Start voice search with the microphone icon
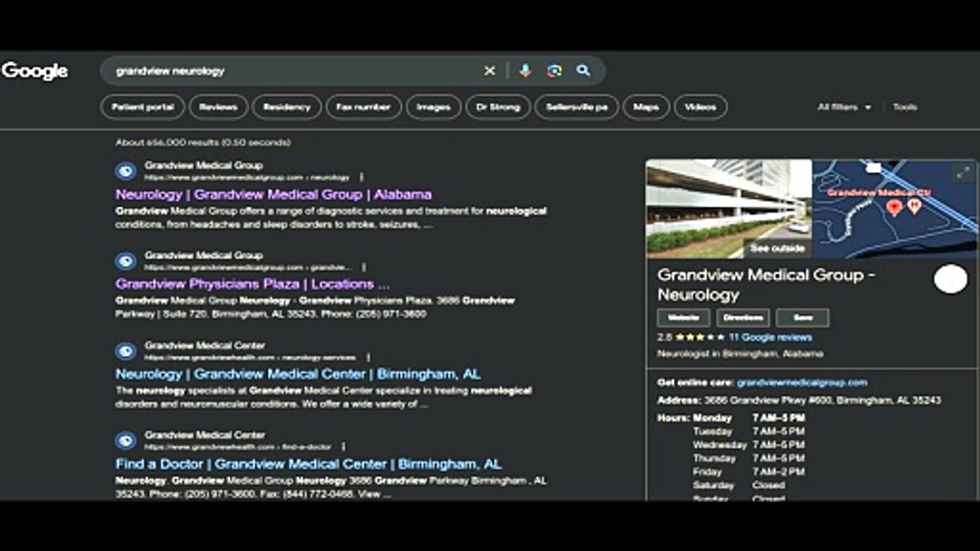The height and width of the screenshot is (551, 980). (x=525, y=71)
